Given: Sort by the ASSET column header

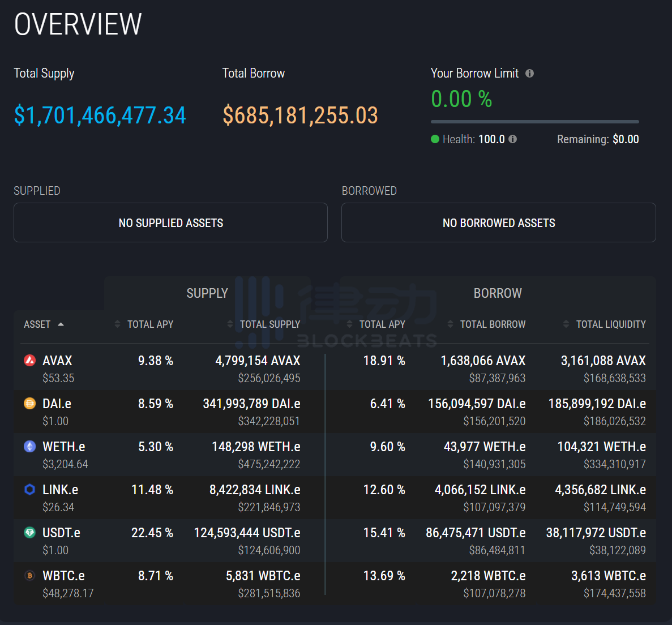Looking at the screenshot, I should tap(44, 324).
